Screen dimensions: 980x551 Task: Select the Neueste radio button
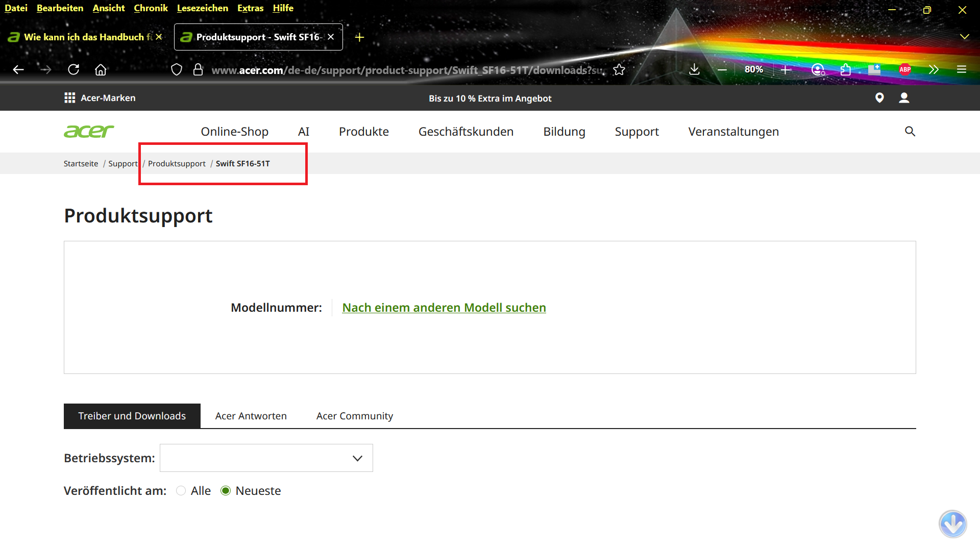226,491
